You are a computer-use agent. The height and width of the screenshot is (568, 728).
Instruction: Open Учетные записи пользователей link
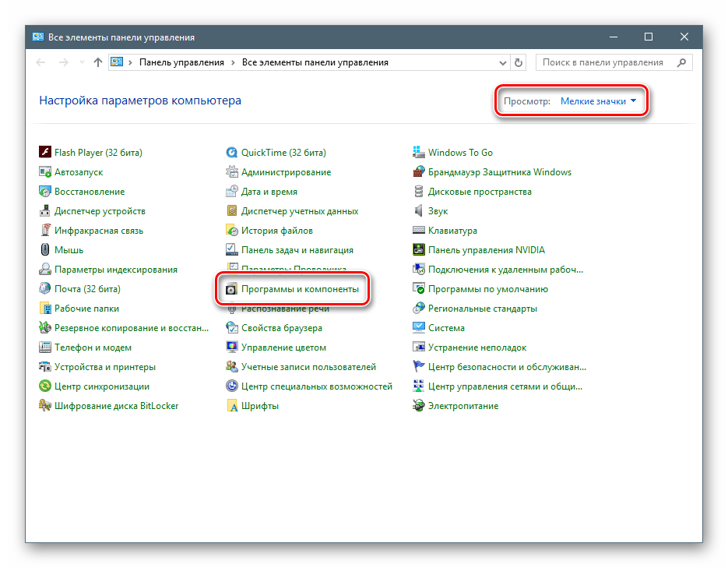309,367
